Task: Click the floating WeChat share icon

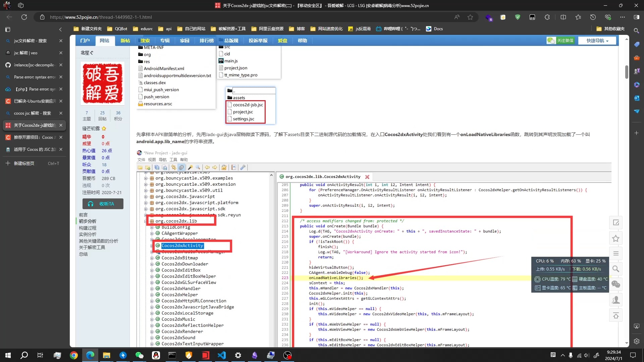Action: click(615, 284)
